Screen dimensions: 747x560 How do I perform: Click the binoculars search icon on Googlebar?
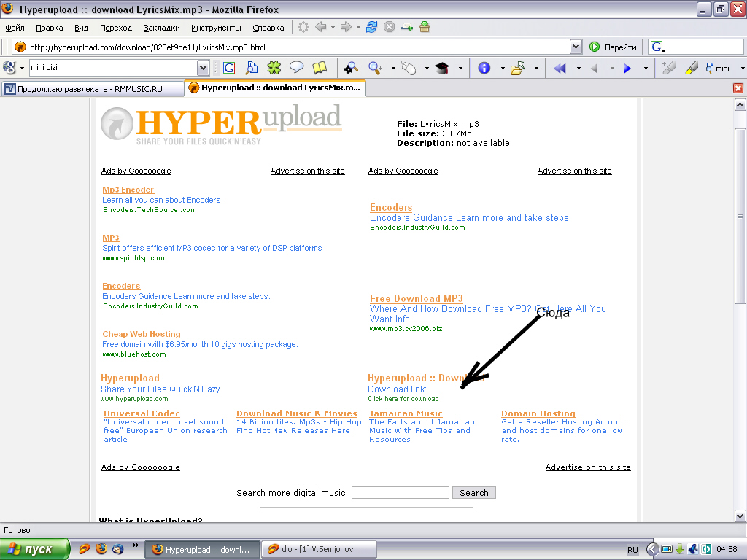coord(351,68)
